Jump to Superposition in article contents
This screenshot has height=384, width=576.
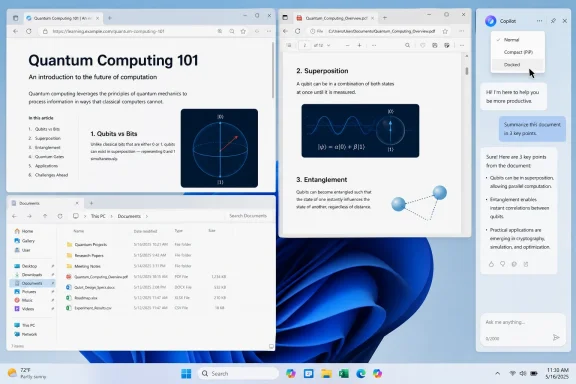tap(48, 138)
